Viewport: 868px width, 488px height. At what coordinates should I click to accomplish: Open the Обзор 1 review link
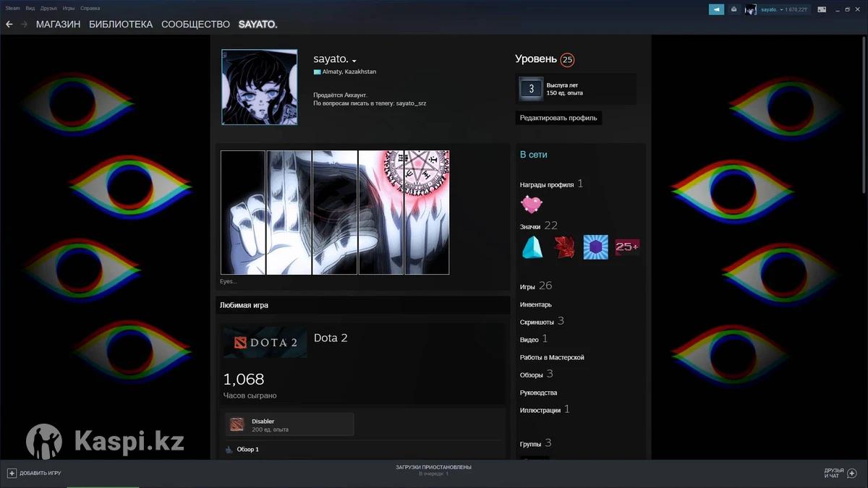click(248, 450)
